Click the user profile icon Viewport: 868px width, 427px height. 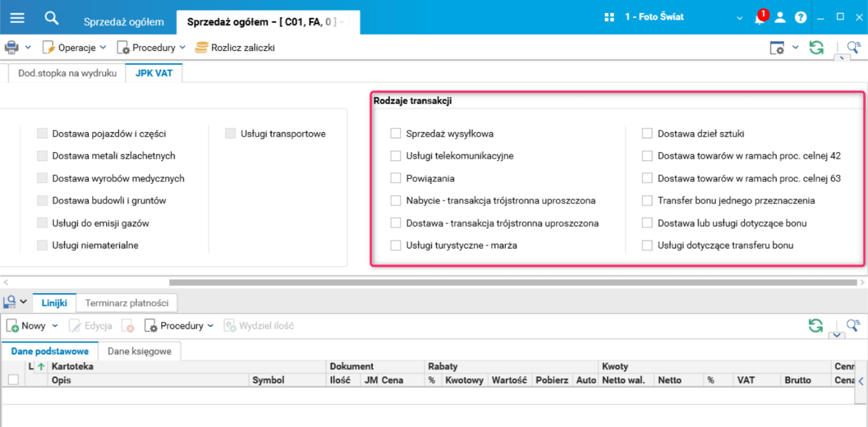(780, 18)
